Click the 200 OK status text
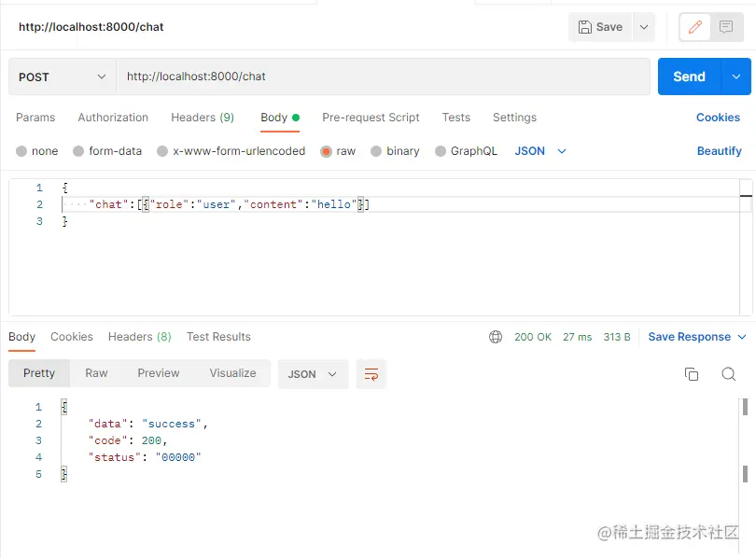756x558 pixels. click(x=533, y=337)
